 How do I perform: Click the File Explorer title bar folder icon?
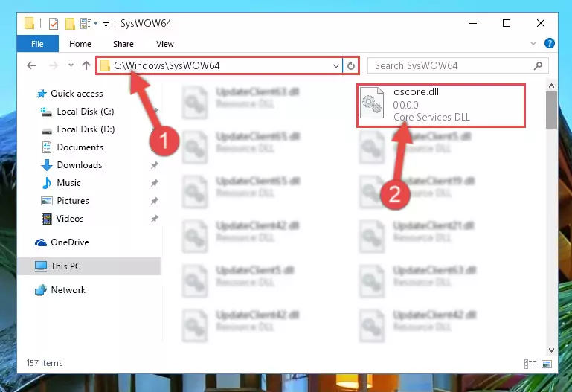pos(29,23)
